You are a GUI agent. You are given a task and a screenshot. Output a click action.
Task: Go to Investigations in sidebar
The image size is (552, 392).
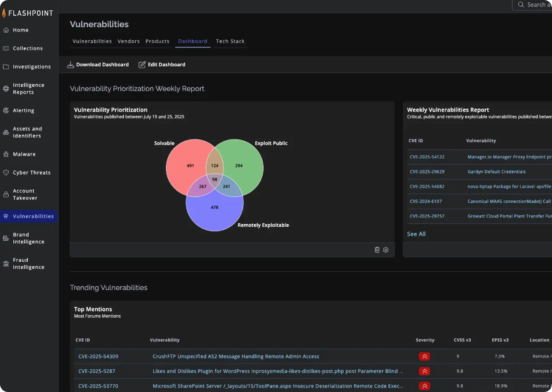pyautogui.click(x=32, y=67)
